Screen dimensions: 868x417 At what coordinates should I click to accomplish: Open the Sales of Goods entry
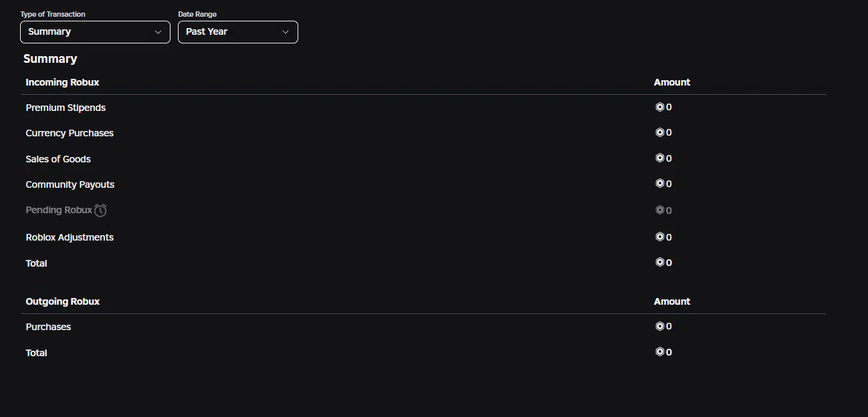pyautogui.click(x=58, y=159)
